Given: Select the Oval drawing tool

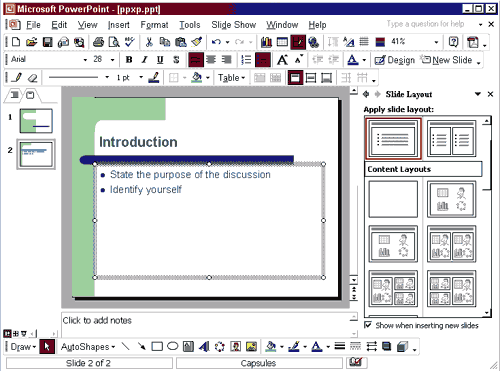Looking at the screenshot, I should click(x=173, y=347).
